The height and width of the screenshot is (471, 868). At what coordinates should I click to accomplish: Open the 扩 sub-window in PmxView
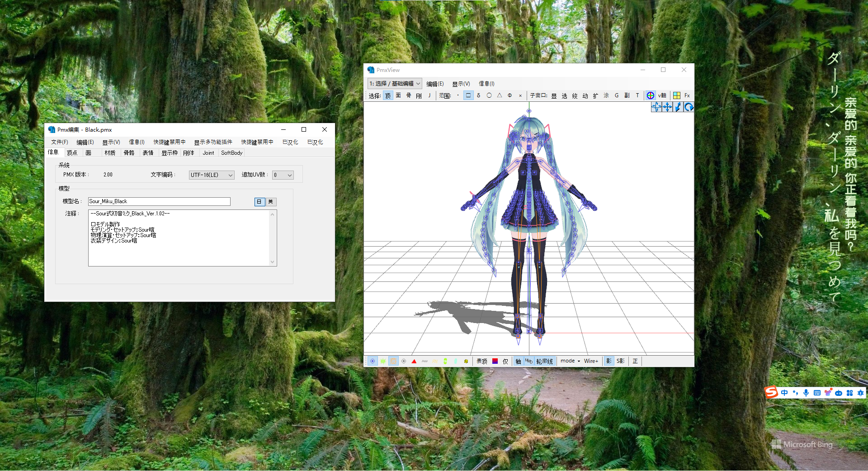tap(595, 95)
